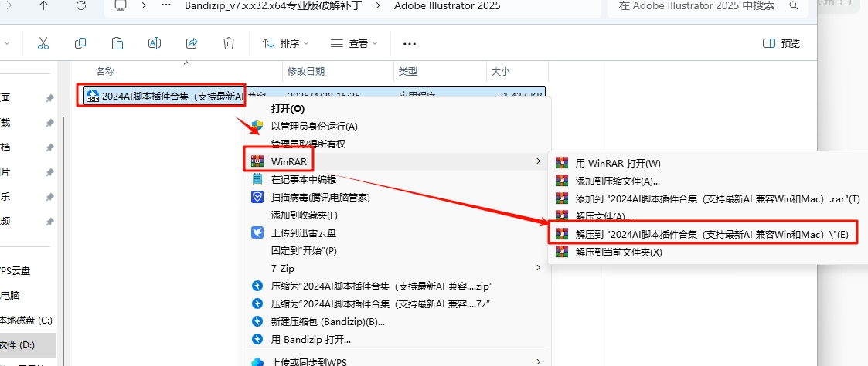Click the search magnifier icon
The image size is (868, 366).
pos(794,6)
